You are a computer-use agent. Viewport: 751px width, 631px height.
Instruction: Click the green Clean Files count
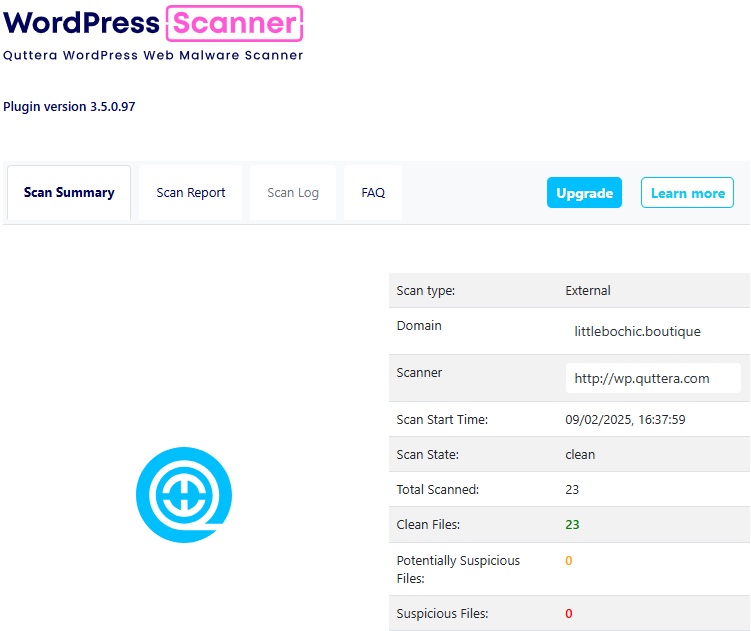[x=572, y=524]
